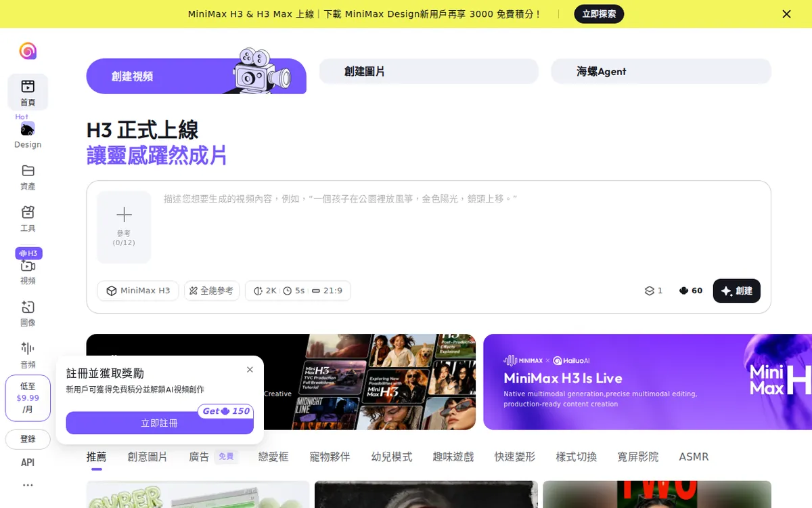The image size is (812, 508).
Task: Click the 讓靈感躍然成片 purple heading
Action: pyautogui.click(x=157, y=155)
